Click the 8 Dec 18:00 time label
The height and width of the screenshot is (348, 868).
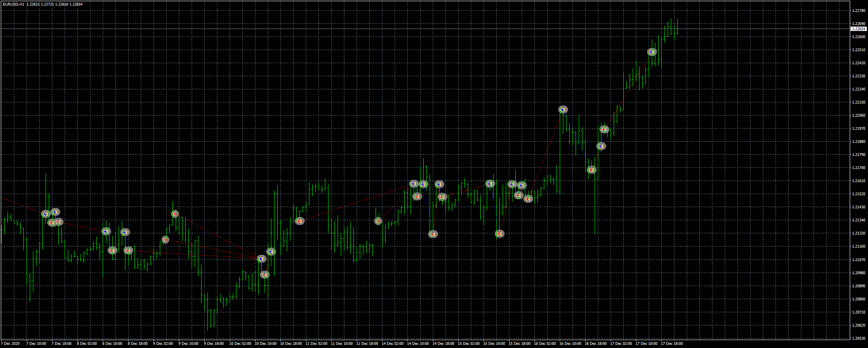(138, 344)
